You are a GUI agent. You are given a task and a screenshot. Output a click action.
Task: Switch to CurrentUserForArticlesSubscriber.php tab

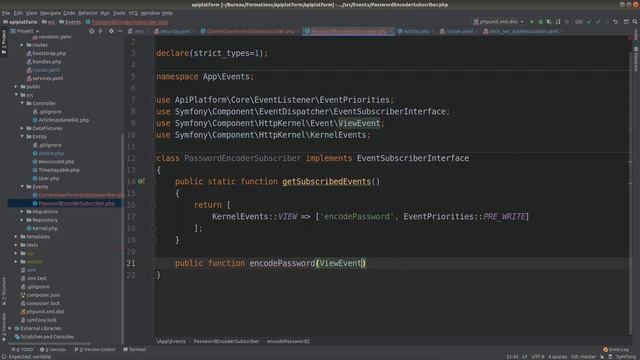250,31
